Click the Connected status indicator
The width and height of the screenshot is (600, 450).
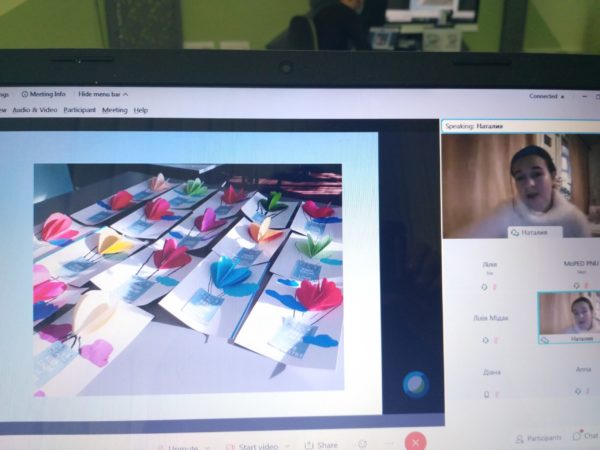pyautogui.click(x=543, y=97)
